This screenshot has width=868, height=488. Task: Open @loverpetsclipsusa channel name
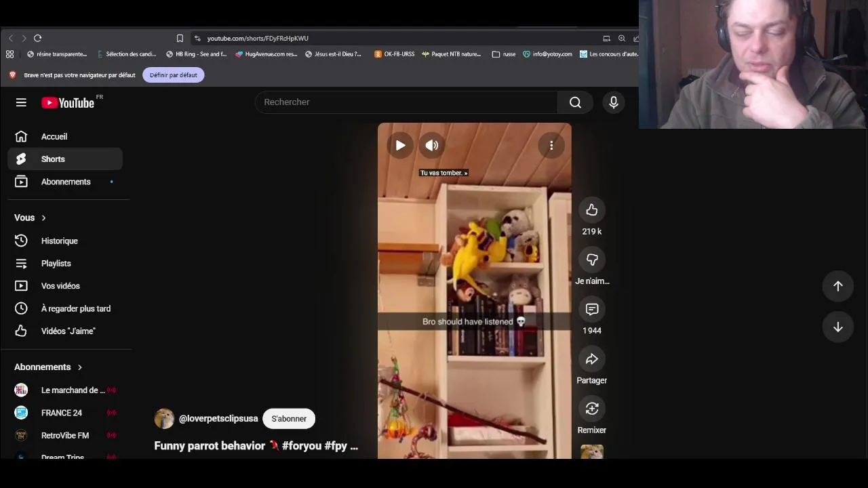pos(218,419)
